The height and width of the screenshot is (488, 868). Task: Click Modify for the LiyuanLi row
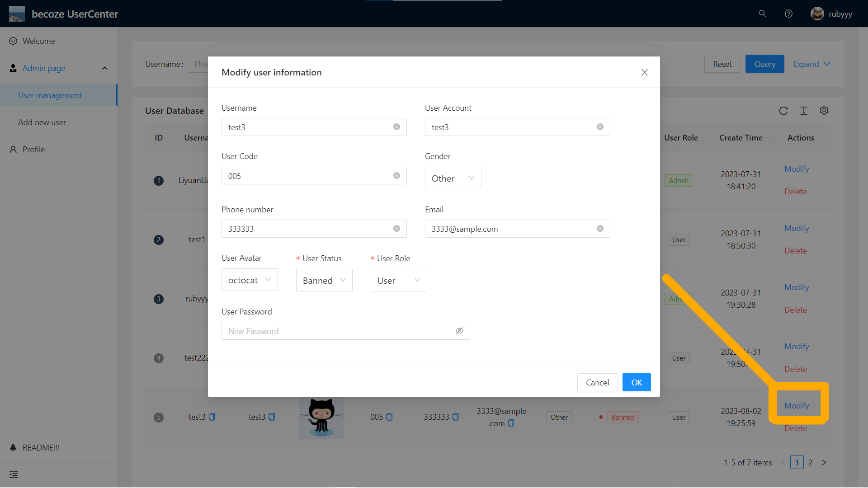coord(797,169)
